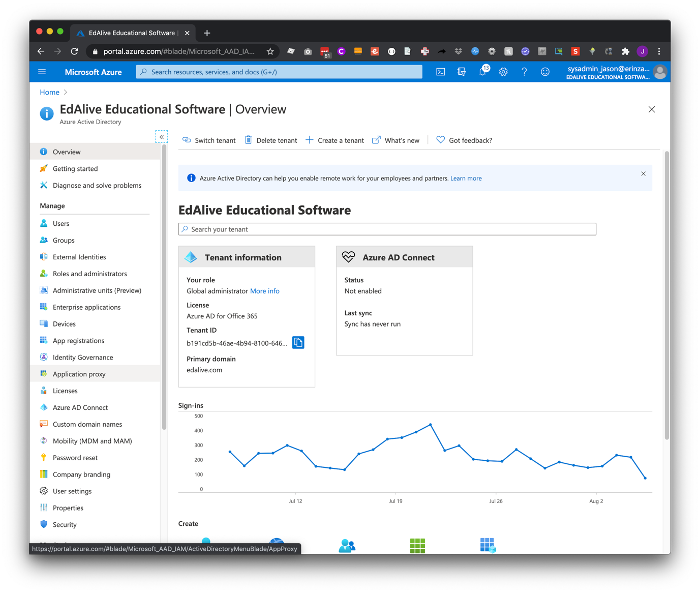Collapse the navigation pane chevron
The image size is (700, 593).
coord(161,137)
